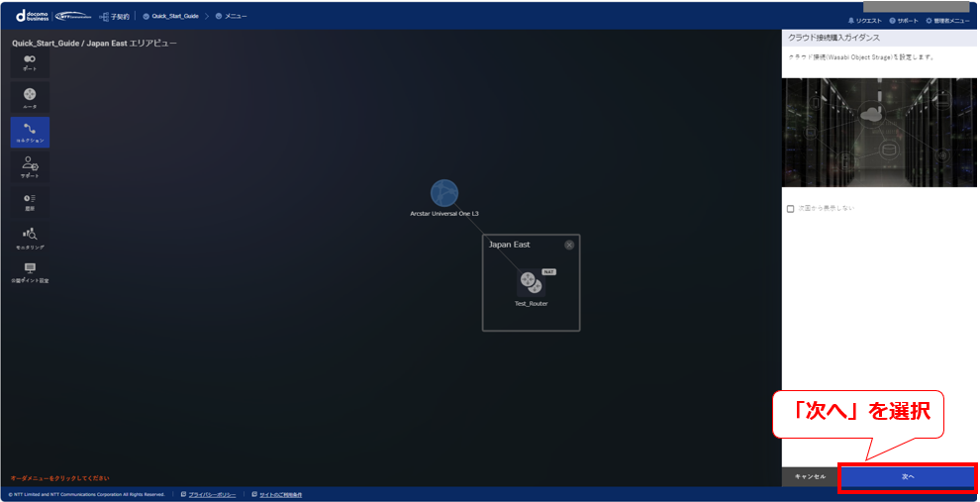This screenshot has width=980, height=502.
Task: Click the Test_Router label text
Action: point(531,304)
